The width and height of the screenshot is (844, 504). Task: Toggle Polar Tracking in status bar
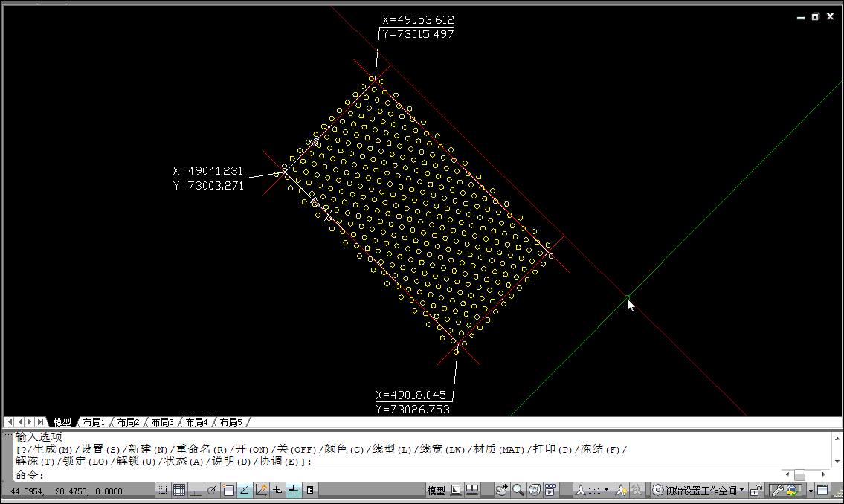point(212,490)
